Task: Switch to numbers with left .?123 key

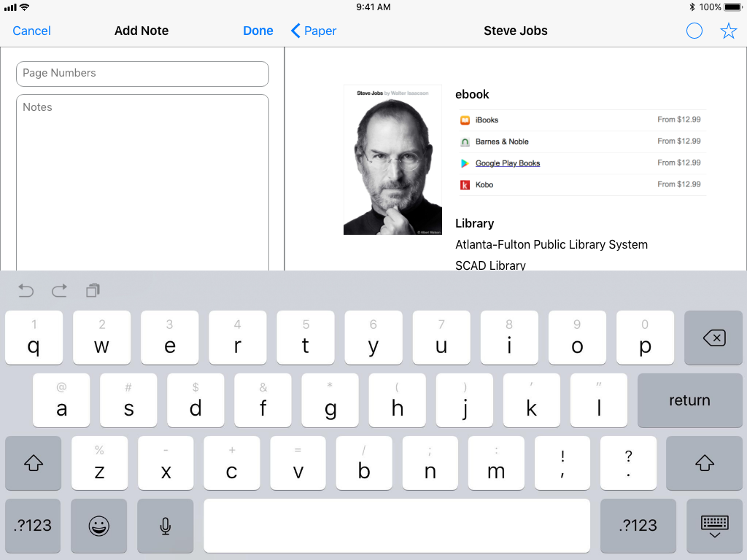Action: (x=33, y=525)
